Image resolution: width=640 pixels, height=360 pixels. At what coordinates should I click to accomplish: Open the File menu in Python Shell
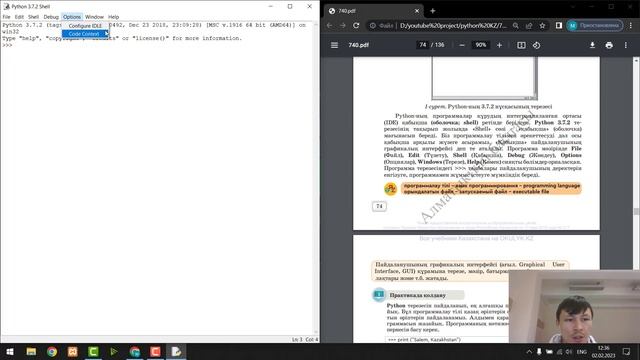[7, 17]
